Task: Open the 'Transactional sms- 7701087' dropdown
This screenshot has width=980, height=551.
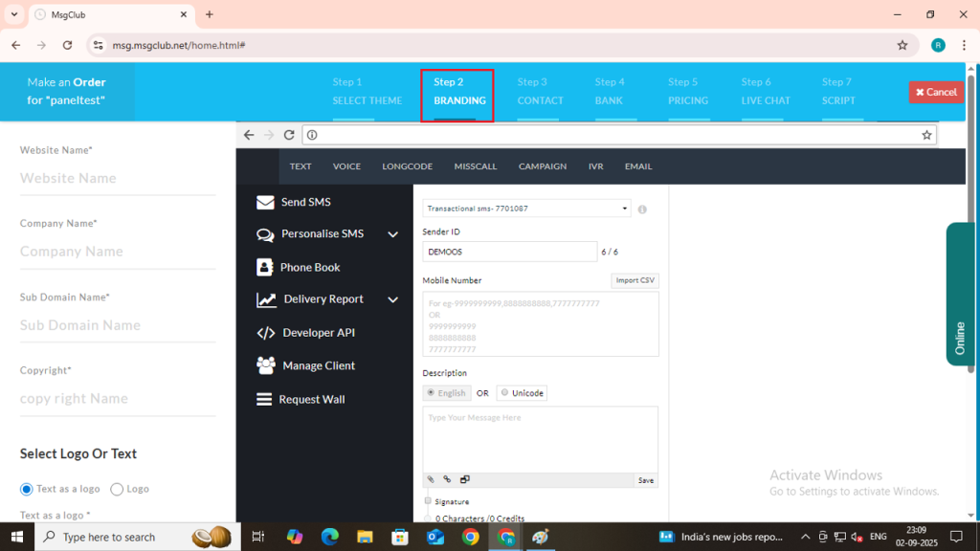Action: (526, 209)
